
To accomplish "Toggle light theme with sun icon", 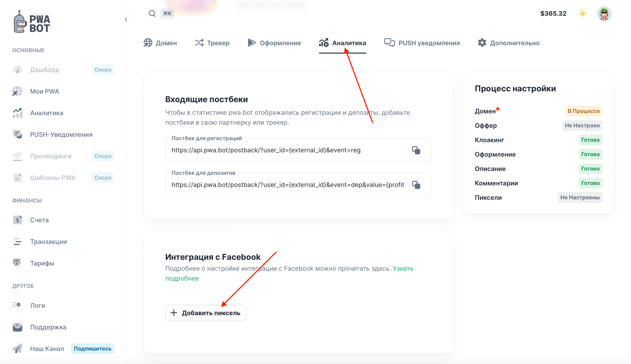I will tap(583, 13).
